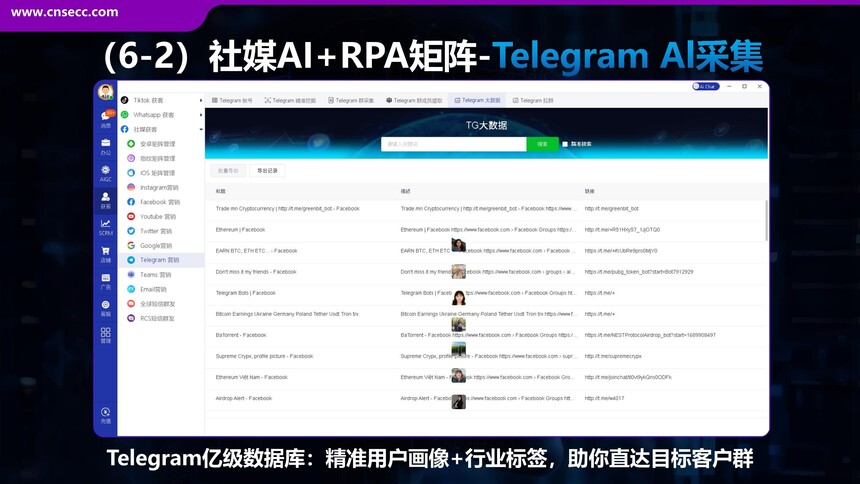Switch to the Telegram 群成员提取 tab
This screenshot has width=860, height=484.
[414, 100]
